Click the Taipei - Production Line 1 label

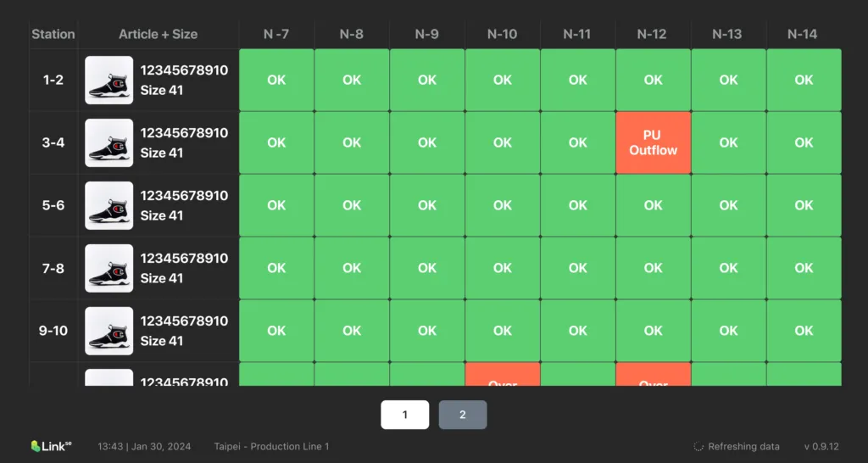(x=272, y=446)
